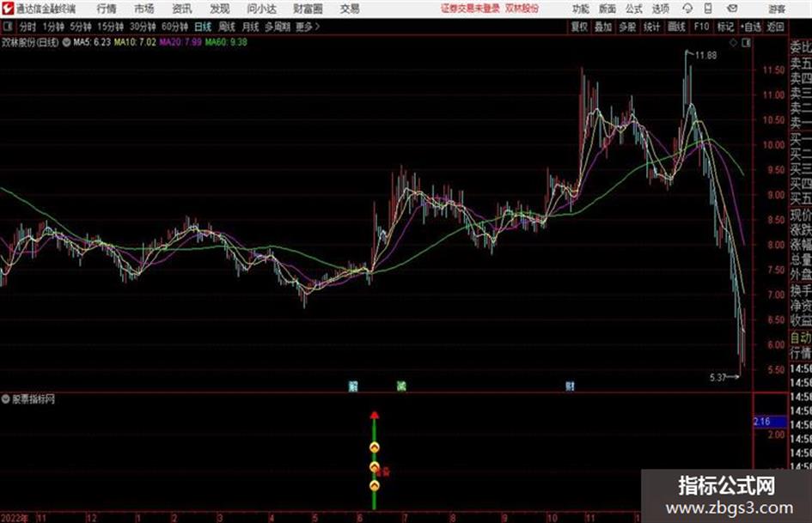Add stock via 自选 button
The image size is (812, 523).
coord(751,27)
